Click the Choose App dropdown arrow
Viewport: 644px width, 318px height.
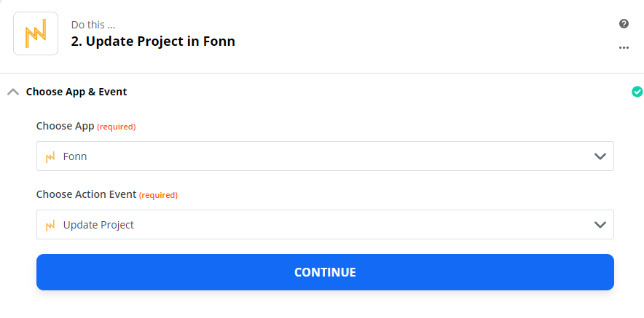600,156
